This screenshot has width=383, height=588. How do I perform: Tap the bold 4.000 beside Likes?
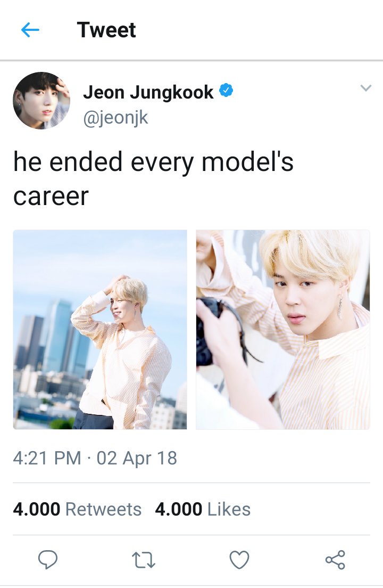(x=179, y=509)
